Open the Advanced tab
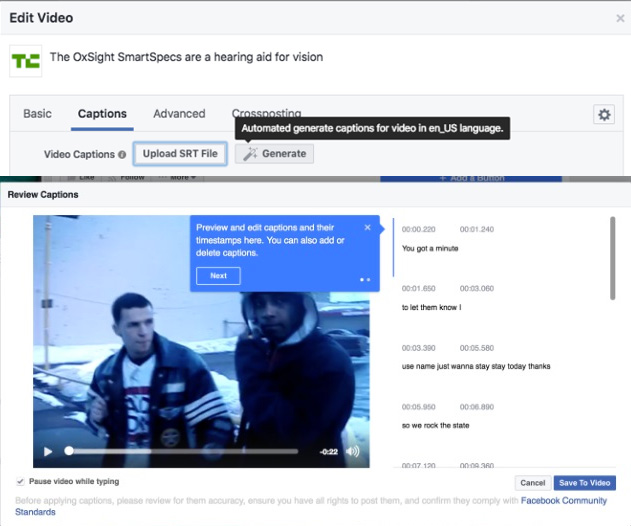 pos(179,113)
